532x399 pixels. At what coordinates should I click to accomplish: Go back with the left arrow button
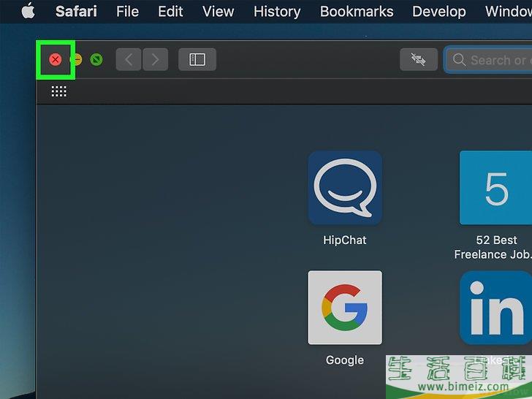tap(129, 60)
